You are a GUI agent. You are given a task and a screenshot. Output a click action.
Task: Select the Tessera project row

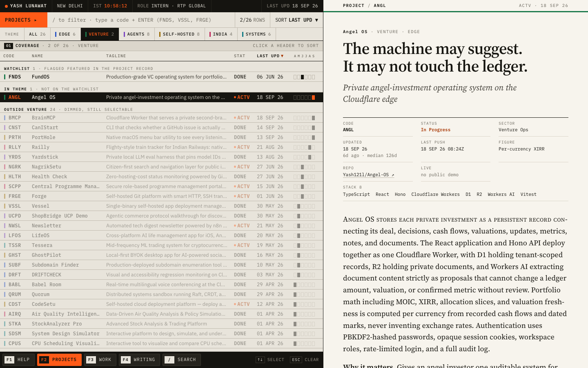pos(161,245)
